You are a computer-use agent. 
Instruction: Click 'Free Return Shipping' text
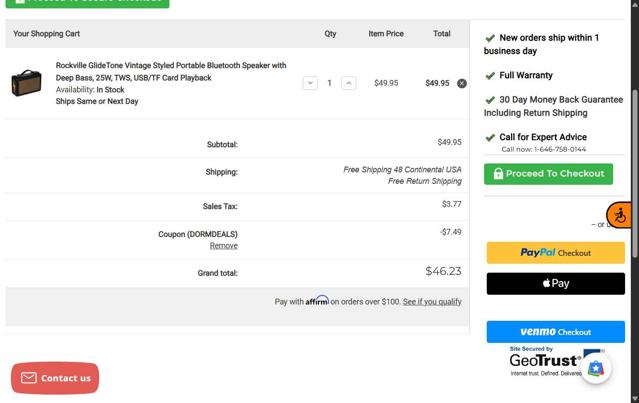coord(425,181)
